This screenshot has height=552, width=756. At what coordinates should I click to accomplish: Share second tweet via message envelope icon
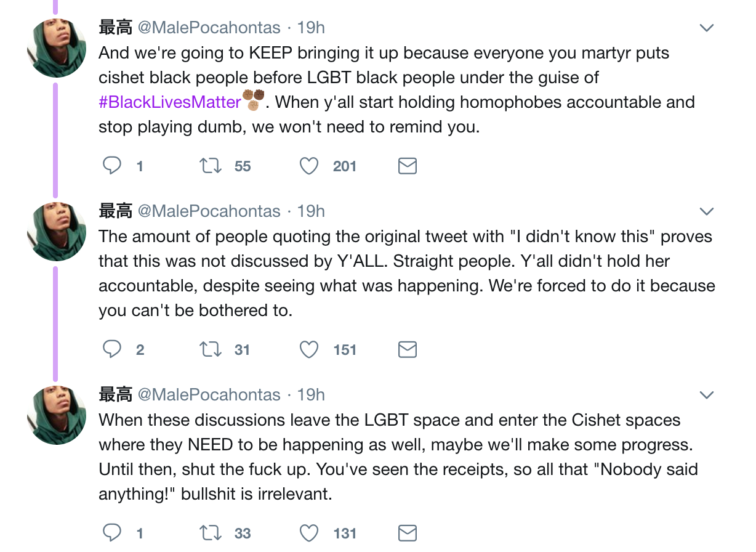coord(408,349)
